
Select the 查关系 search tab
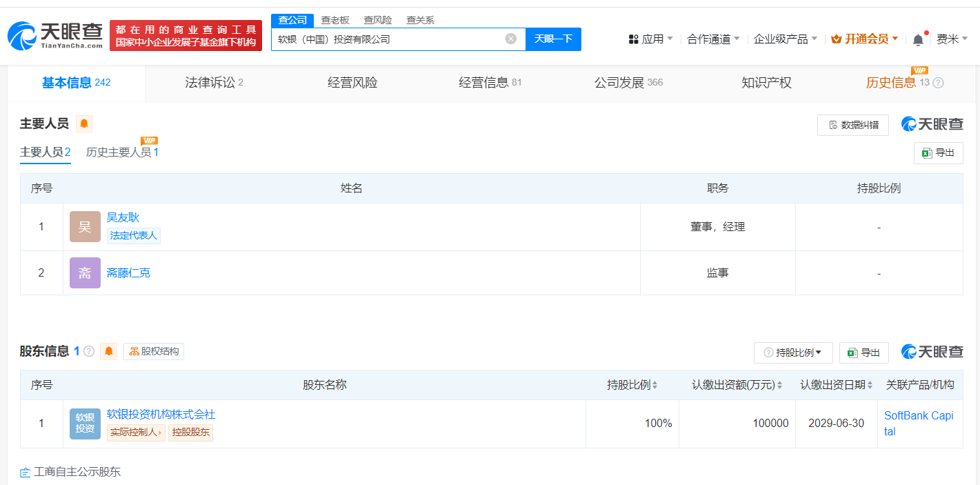421,20
